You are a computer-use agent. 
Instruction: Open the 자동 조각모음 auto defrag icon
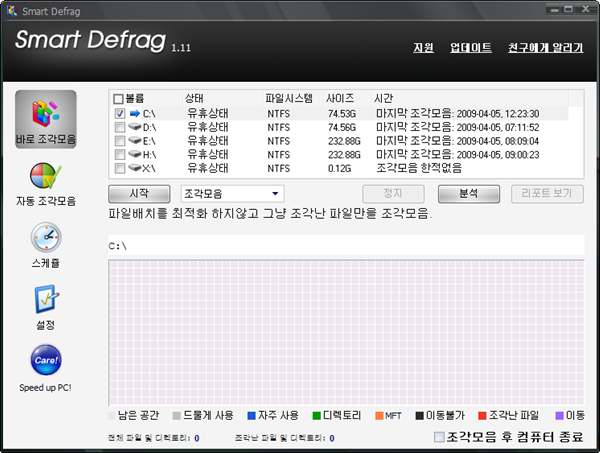46,176
